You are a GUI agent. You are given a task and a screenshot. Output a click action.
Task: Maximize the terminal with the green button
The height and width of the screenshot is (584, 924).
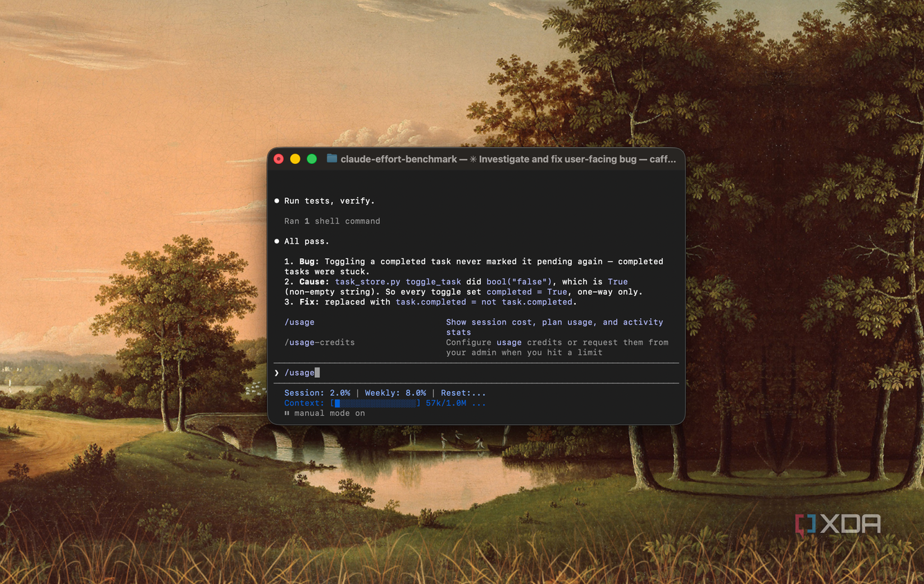[311, 159]
